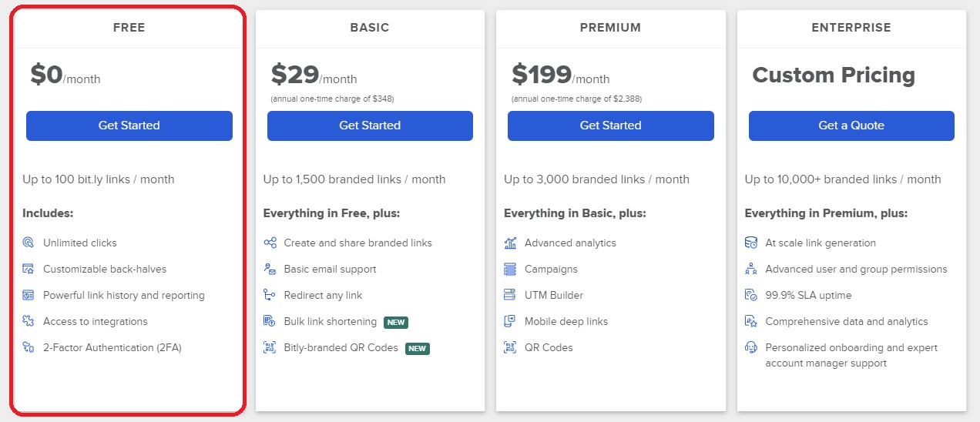Click the Advanced analytics chart icon
Screen dimensions: 980x422
pos(510,243)
